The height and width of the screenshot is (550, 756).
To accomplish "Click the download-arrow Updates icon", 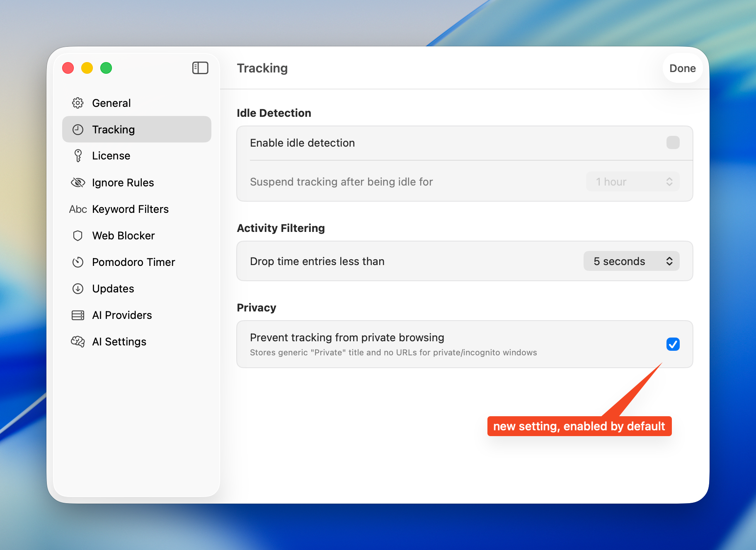I will pos(78,289).
